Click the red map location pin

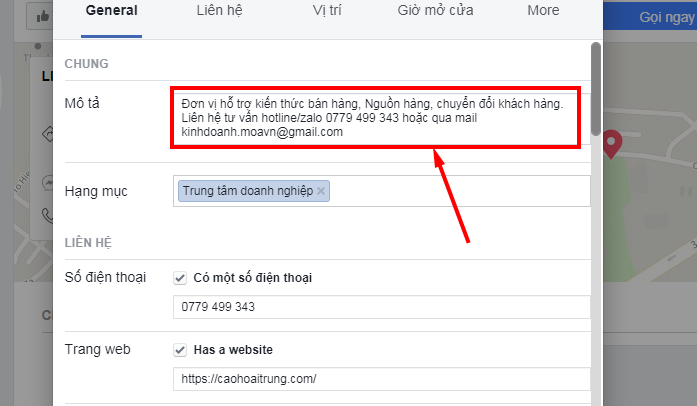(612, 144)
